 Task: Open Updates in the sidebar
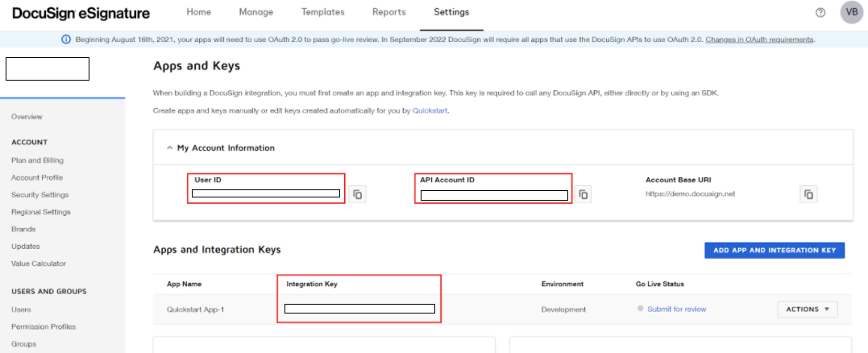[x=26, y=247]
